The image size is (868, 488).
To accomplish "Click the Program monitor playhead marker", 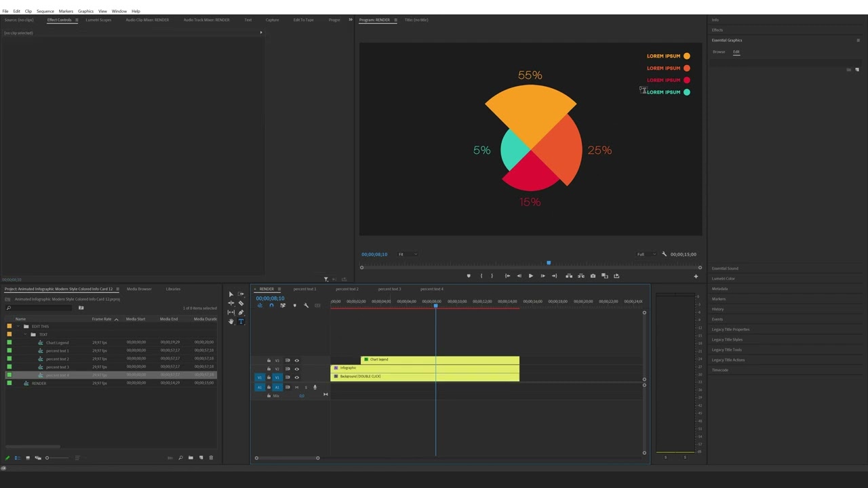I will coord(549,263).
